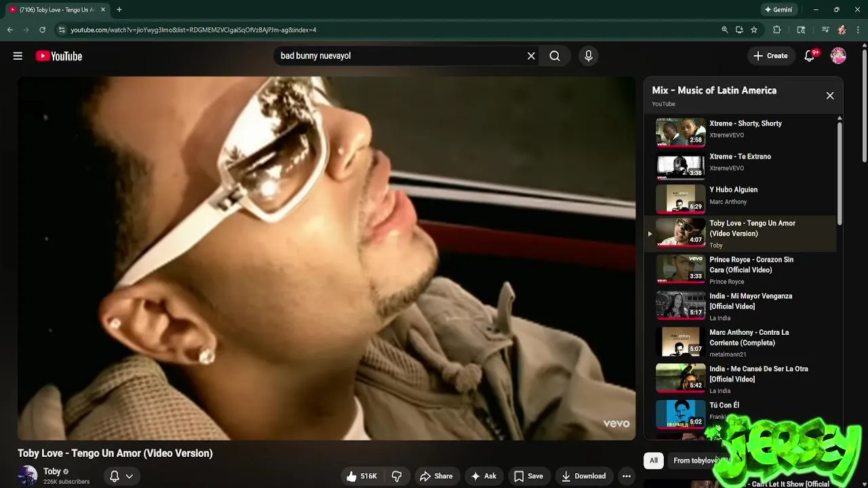
Task: Go to the YouTube home logo
Action: (x=59, y=56)
